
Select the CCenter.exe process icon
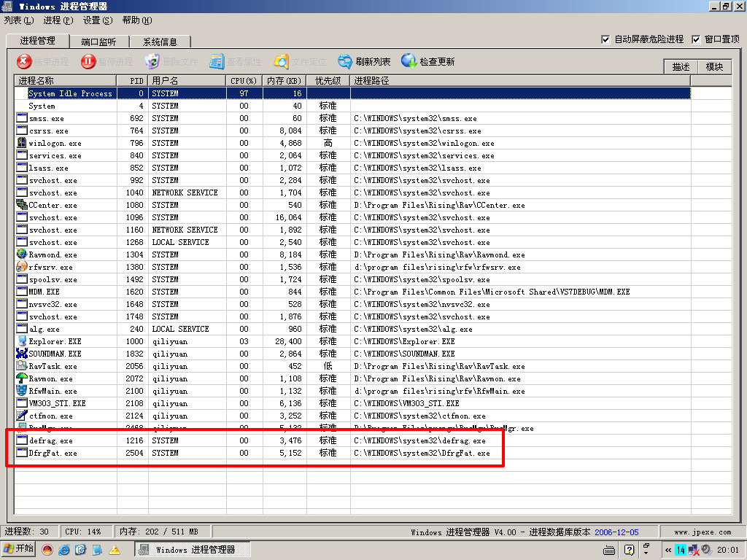click(x=22, y=204)
